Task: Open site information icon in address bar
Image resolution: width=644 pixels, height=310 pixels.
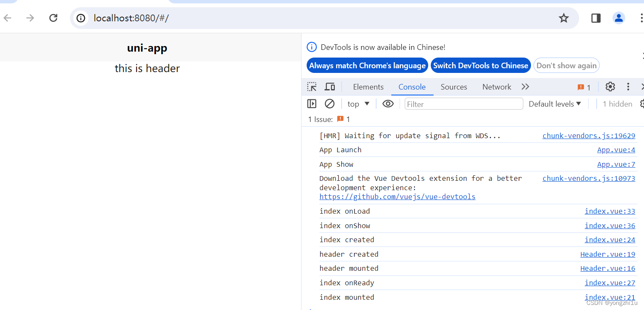Action: (x=81, y=18)
